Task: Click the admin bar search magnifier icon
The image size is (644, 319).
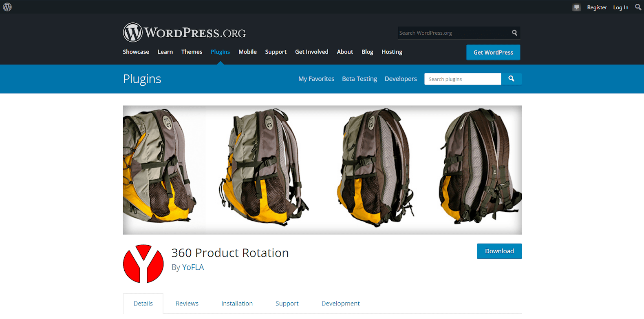Action: pos(638,7)
